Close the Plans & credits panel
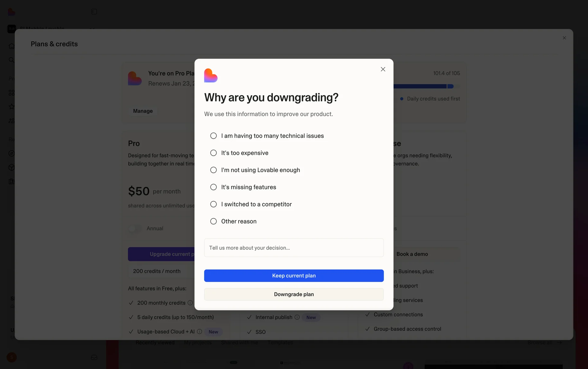The width and height of the screenshot is (588, 369). 564,38
